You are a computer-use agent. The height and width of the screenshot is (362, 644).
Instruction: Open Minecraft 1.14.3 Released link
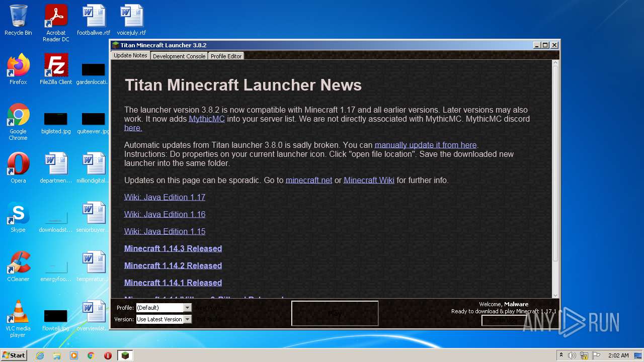173,249
